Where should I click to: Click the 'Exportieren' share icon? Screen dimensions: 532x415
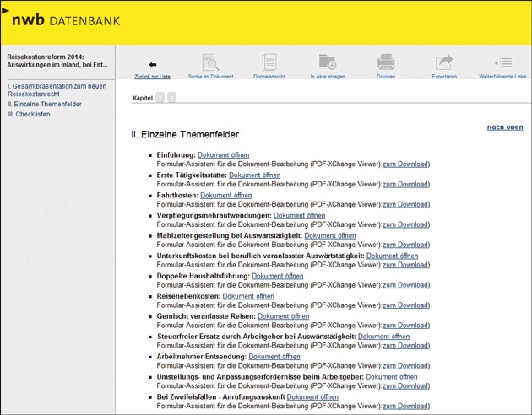coord(444,63)
